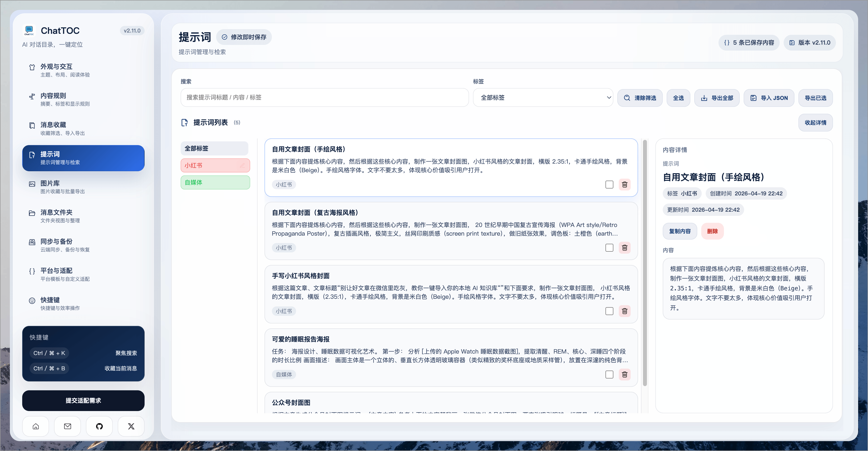Click trash icon on 可爱的睡眠报告海报 card

(624, 374)
